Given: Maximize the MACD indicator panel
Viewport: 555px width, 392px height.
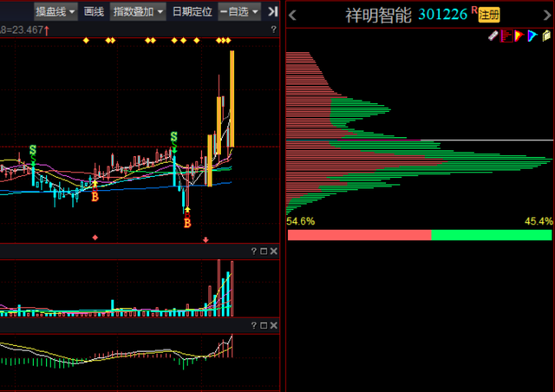Looking at the screenshot, I should point(264,325).
